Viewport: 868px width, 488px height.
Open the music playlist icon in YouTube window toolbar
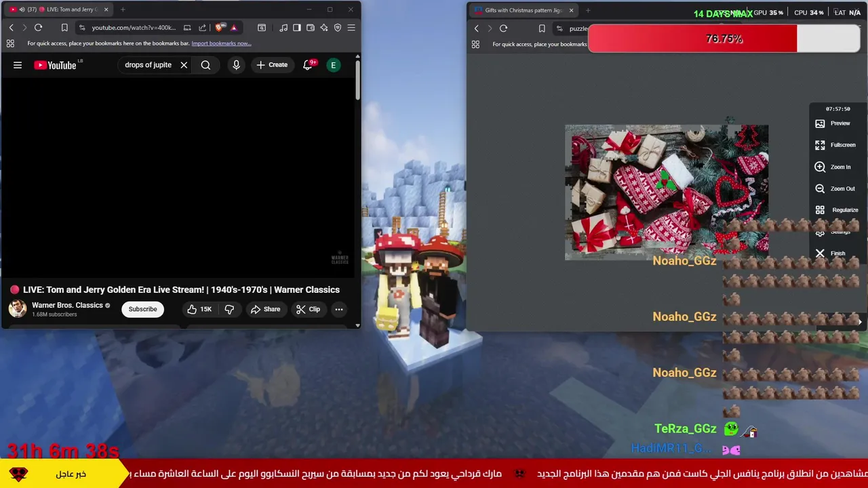point(282,28)
